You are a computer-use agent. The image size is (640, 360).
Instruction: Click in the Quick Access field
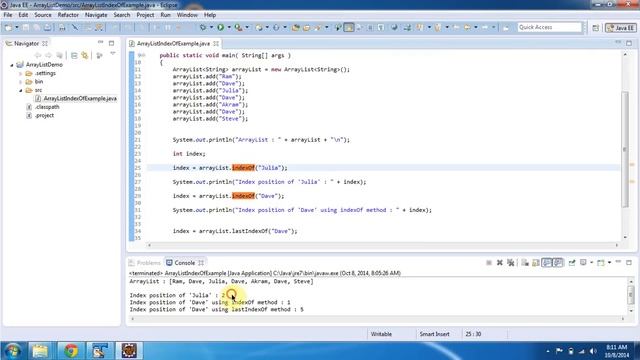(549, 27)
